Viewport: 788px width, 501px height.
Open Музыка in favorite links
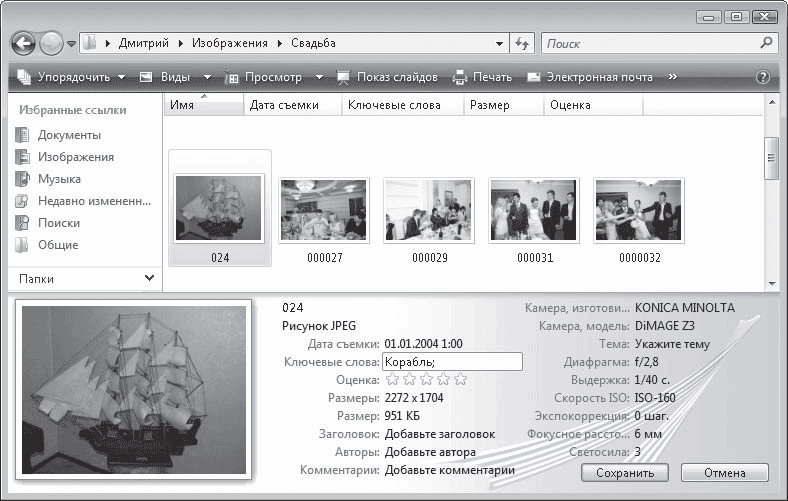[x=59, y=179]
